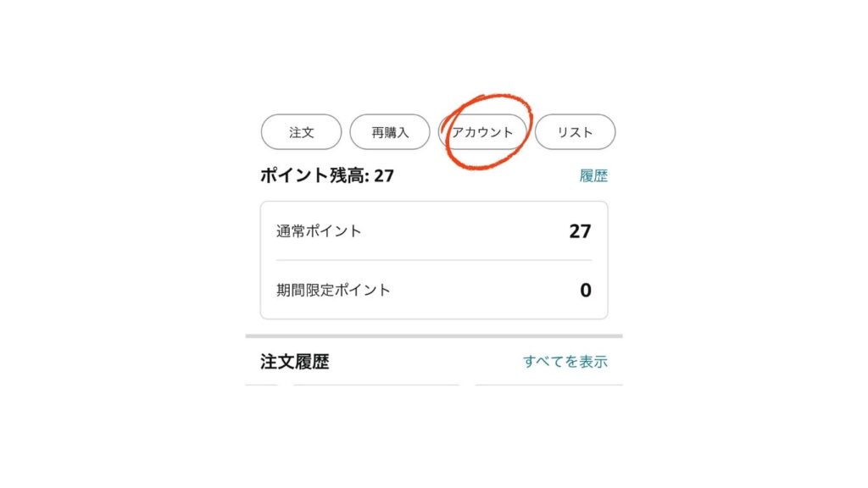The width and height of the screenshot is (868, 488).
Task: Click the 27 value in 通常ポイント row
Action: click(x=580, y=230)
